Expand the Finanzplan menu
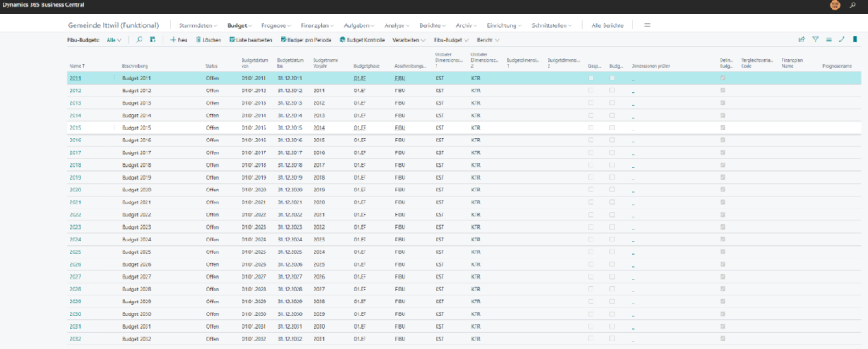This screenshot has height=349, width=868. pyautogui.click(x=318, y=25)
